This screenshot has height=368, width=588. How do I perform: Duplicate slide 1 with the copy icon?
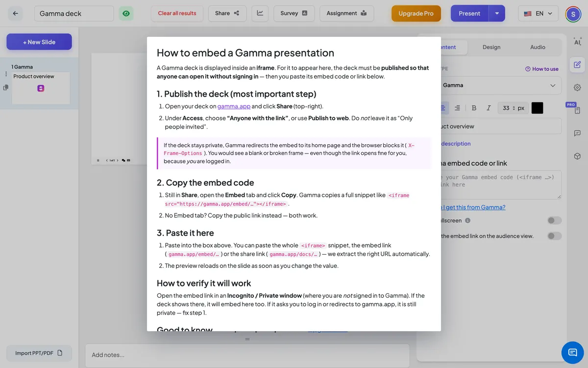click(x=6, y=87)
